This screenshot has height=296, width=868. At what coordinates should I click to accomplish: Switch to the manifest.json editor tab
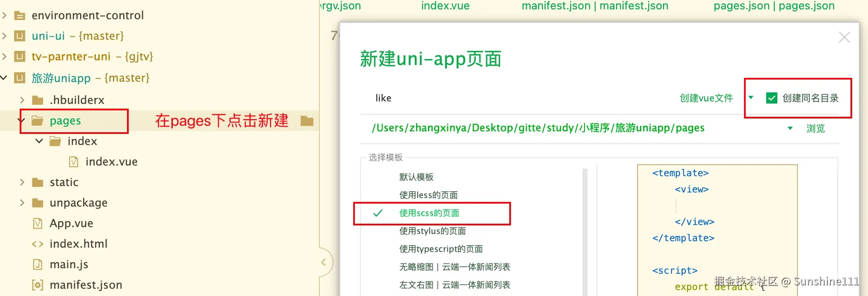[595, 6]
